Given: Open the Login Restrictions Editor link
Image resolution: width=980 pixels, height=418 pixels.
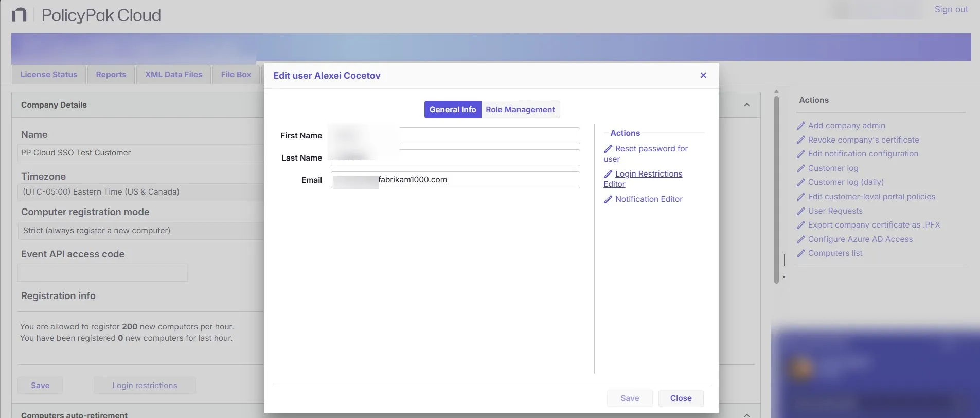Looking at the screenshot, I should coord(643,179).
